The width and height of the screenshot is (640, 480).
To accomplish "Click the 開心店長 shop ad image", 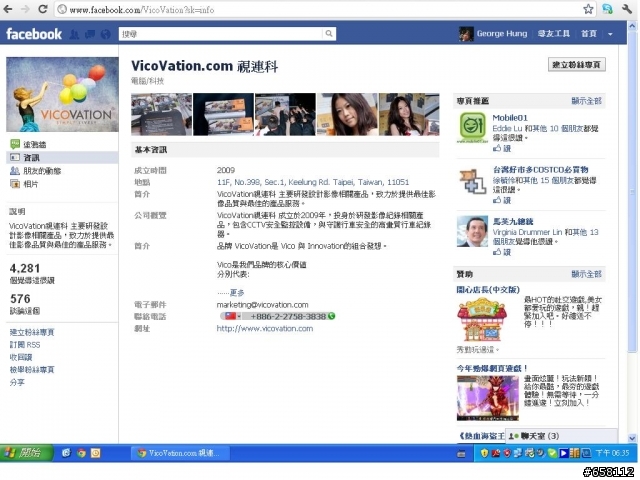I will point(482,320).
